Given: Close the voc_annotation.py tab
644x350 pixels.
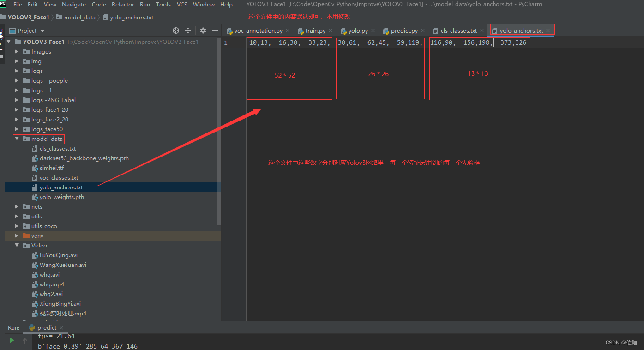Looking at the screenshot, I should (287, 31).
